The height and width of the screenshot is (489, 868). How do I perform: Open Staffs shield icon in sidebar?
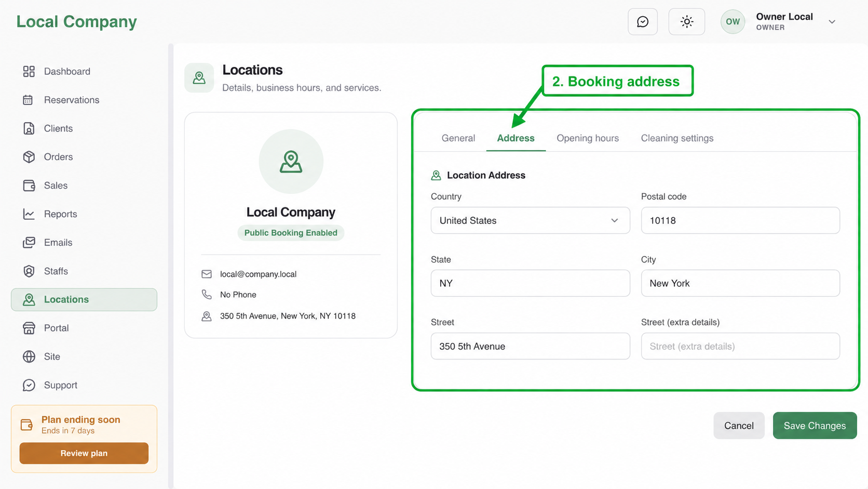click(x=29, y=271)
